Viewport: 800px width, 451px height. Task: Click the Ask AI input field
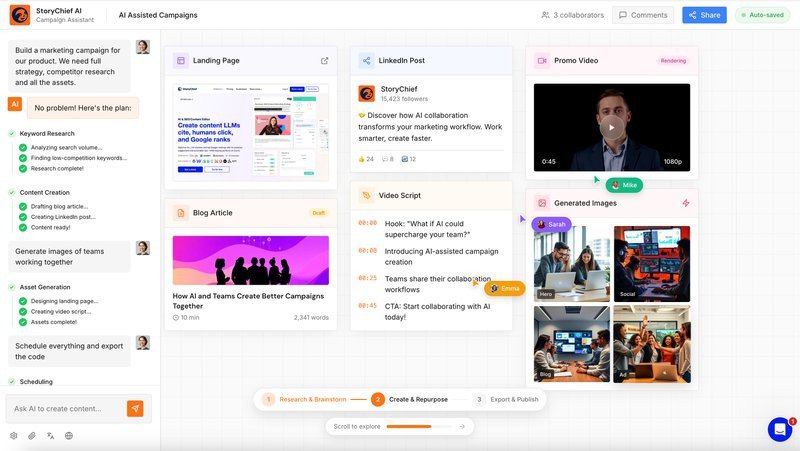tap(66, 409)
